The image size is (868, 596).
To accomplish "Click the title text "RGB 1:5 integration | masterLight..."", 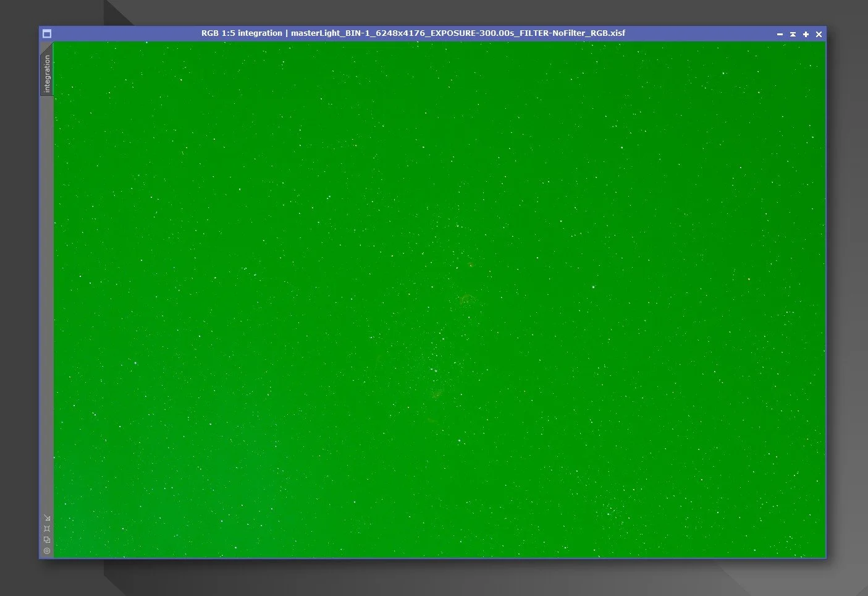I will [x=413, y=33].
